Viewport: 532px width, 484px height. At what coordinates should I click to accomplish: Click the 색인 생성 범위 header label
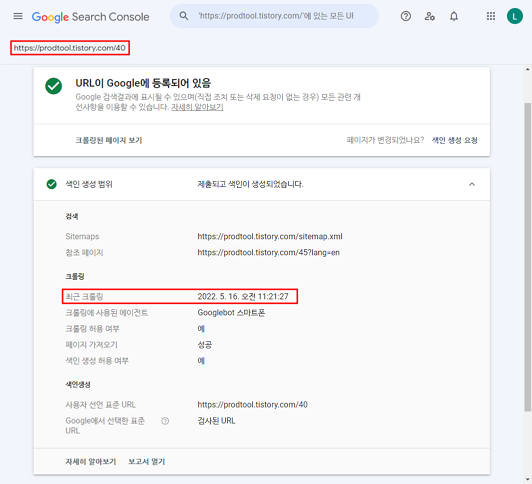click(89, 184)
